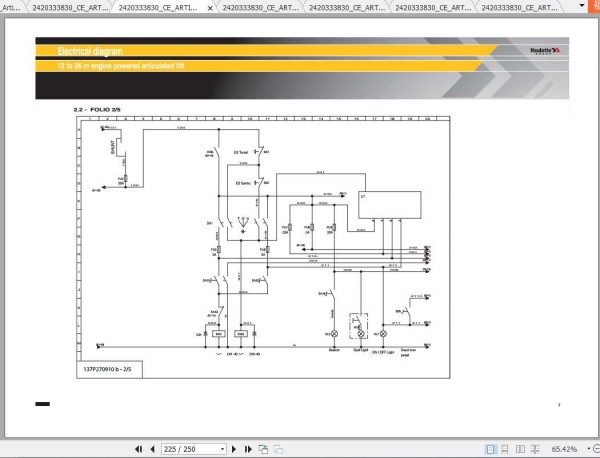
Task: Open the zoom percentage dropdown
Action: pos(588,449)
